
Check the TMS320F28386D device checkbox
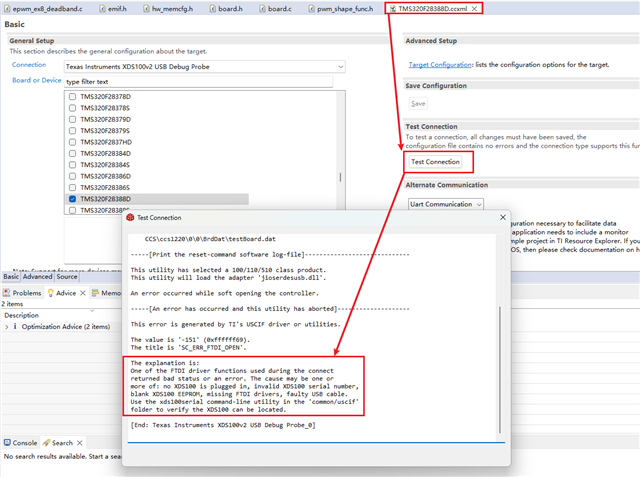pos(73,176)
